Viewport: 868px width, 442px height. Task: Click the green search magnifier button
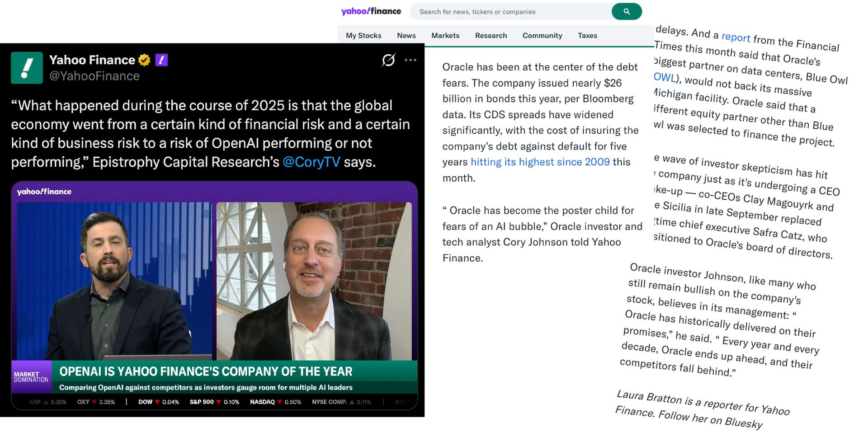[627, 12]
